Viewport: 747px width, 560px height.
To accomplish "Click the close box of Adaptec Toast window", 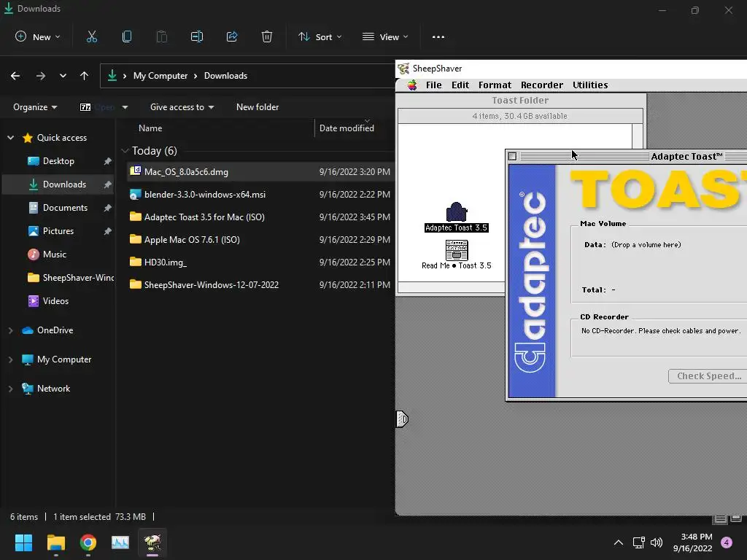I will coord(513,156).
